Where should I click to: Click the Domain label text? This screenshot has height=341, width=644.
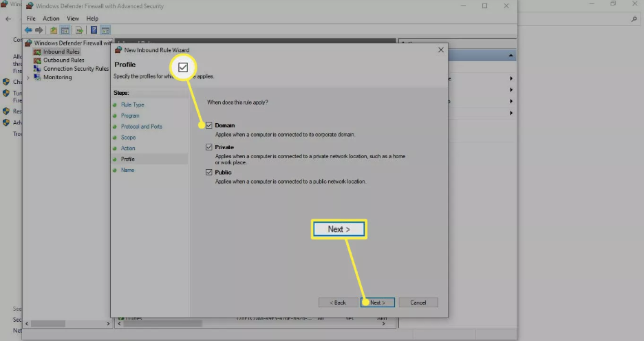click(225, 126)
